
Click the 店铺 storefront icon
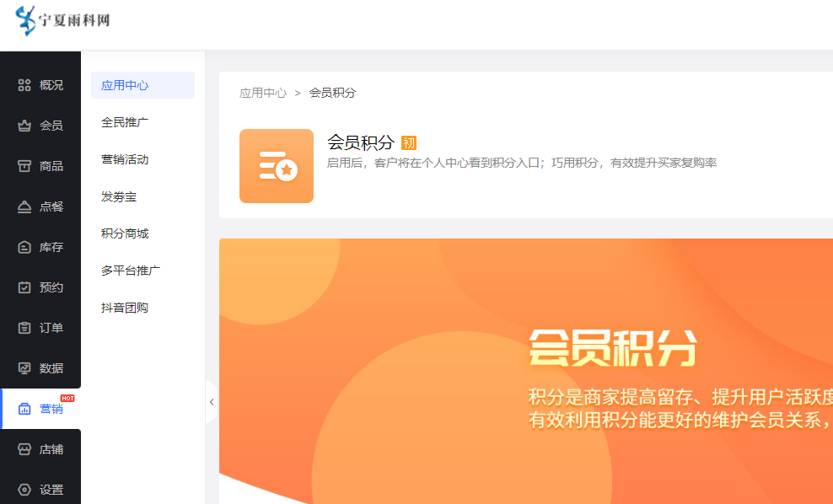(24, 449)
